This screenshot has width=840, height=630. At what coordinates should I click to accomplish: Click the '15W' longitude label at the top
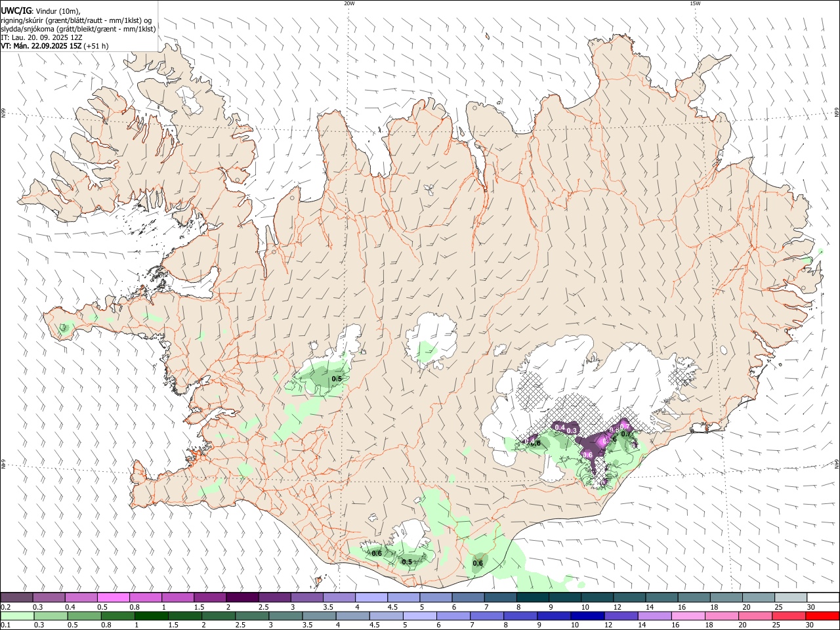coord(695,3)
